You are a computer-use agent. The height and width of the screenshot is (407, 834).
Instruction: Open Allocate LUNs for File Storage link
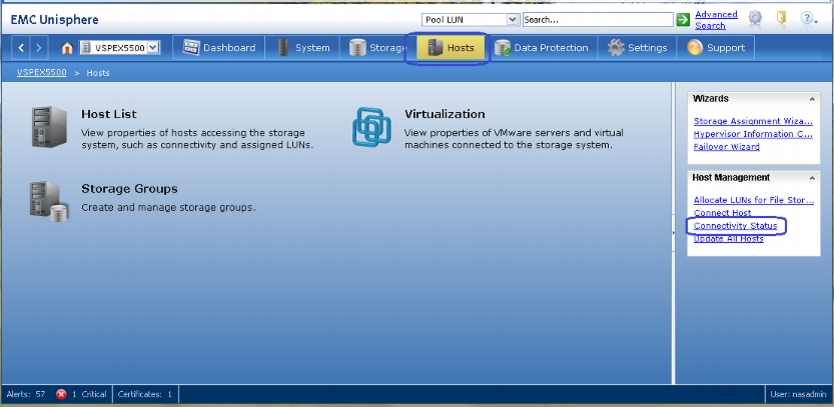(754, 200)
